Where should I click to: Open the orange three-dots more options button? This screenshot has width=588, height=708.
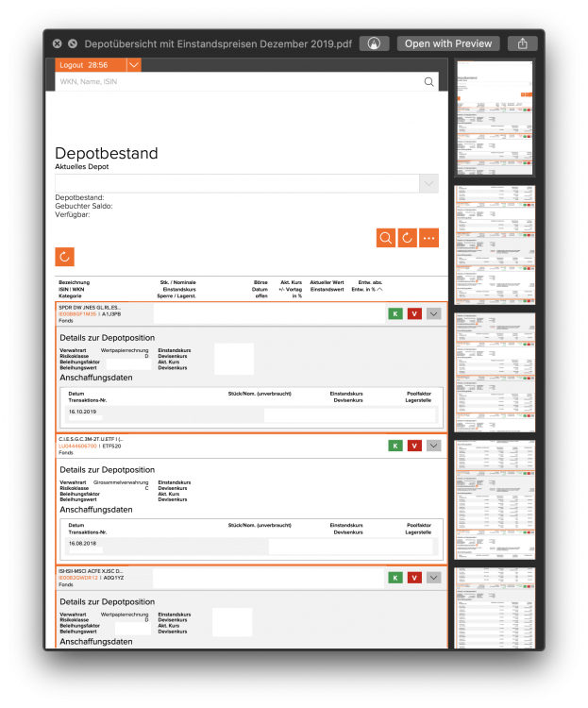coord(428,238)
